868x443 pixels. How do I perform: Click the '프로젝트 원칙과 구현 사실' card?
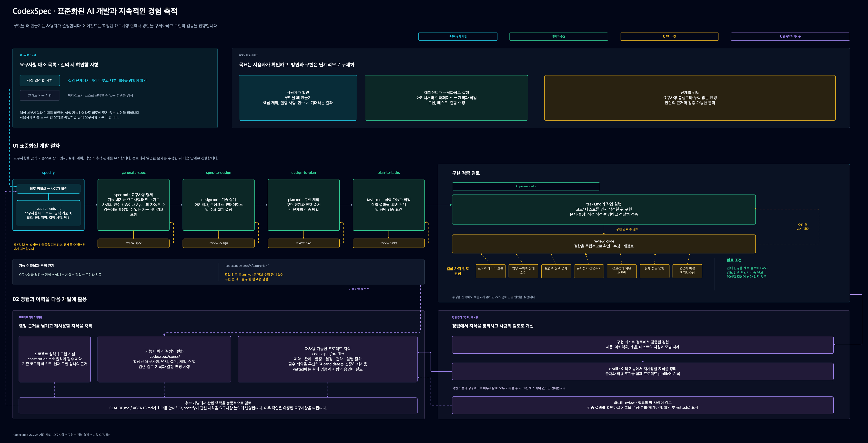point(55,359)
